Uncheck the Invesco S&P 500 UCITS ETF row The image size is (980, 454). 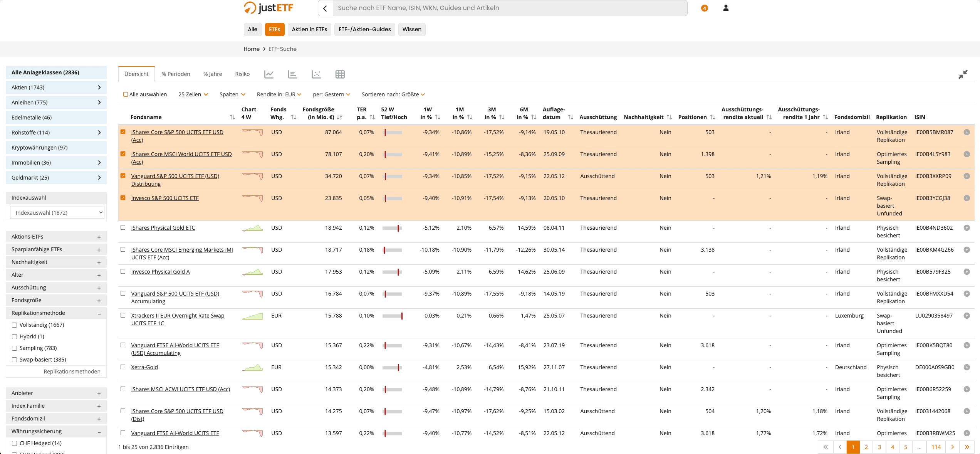(x=123, y=198)
